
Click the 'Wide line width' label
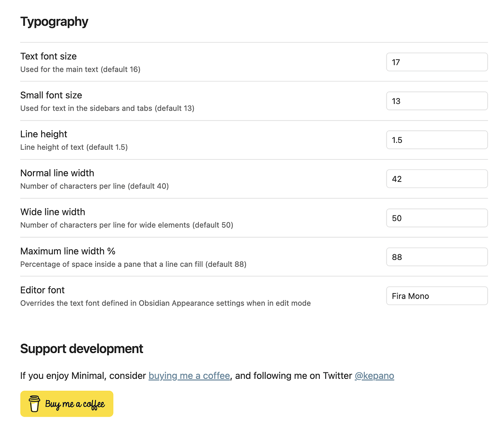coord(53,212)
